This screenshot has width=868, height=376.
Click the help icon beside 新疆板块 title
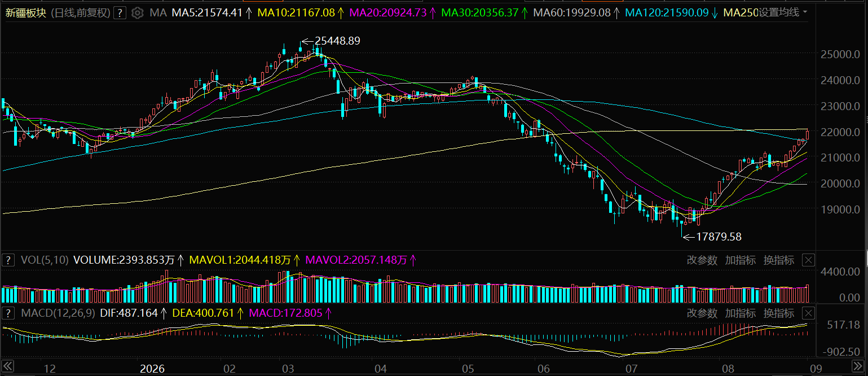click(x=119, y=13)
